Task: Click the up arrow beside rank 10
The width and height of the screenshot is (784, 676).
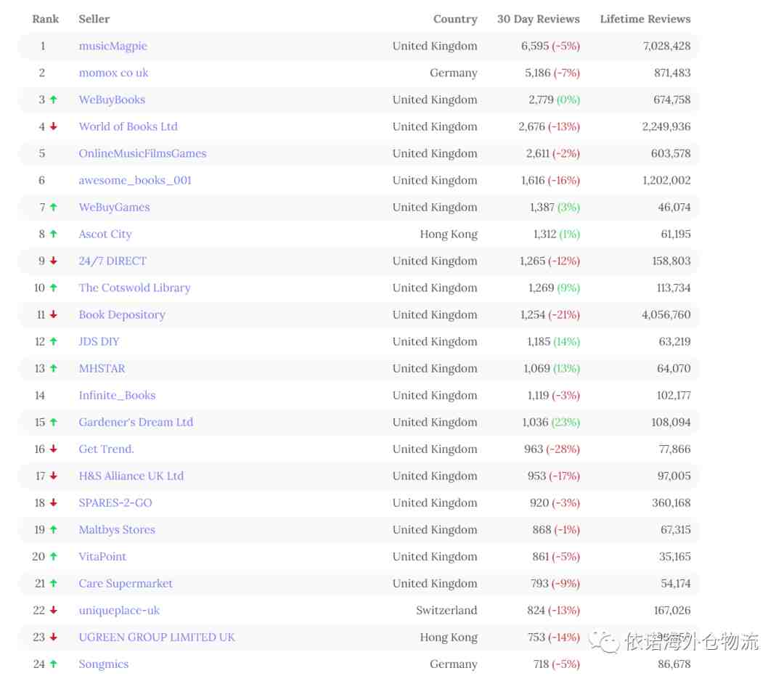Action: [x=54, y=288]
